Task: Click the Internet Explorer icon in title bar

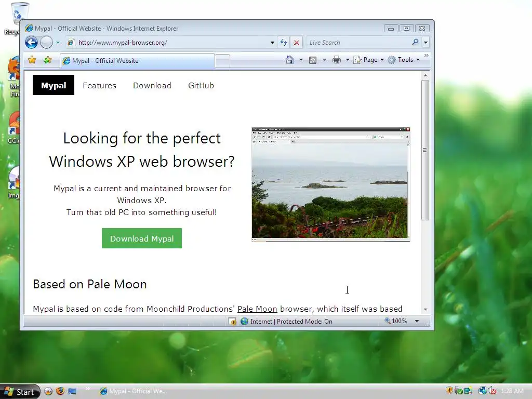Action: [x=29, y=28]
